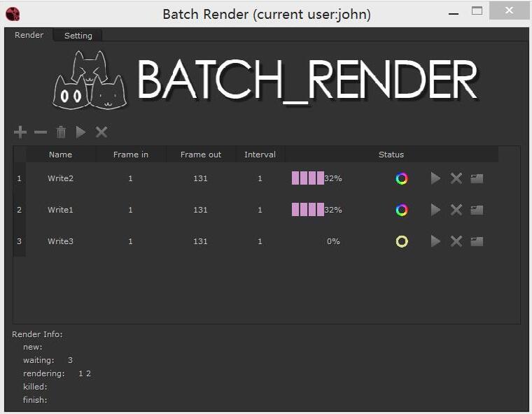
Task: Click the waiting: 3 info line
Action: tap(48, 360)
